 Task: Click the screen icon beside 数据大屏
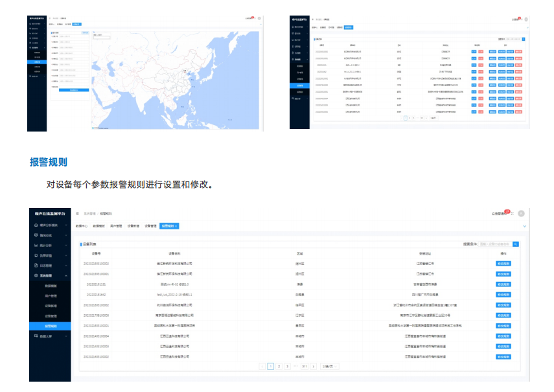click(36, 336)
